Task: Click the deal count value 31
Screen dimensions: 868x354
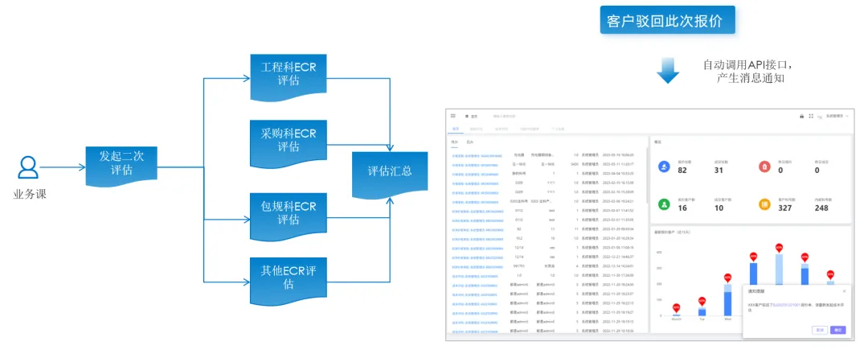Action: [x=719, y=171]
